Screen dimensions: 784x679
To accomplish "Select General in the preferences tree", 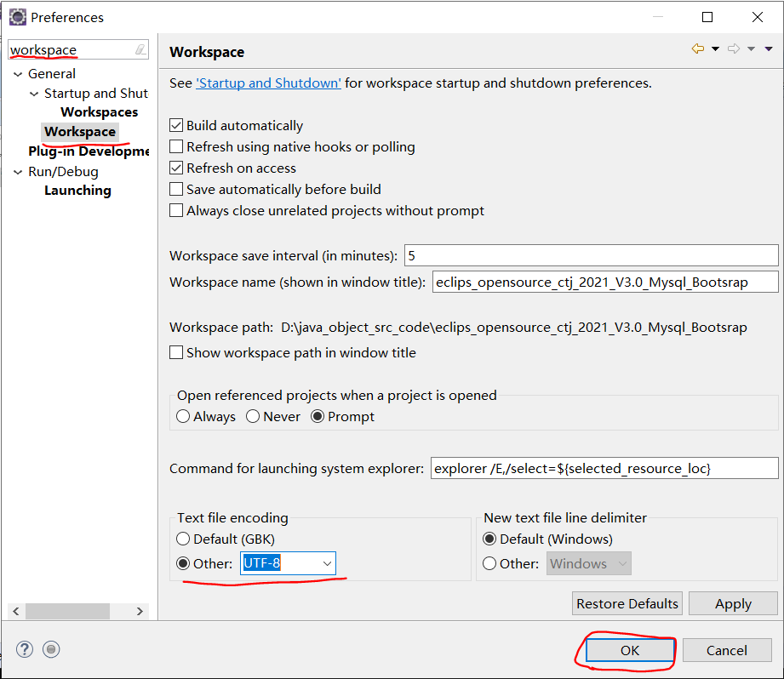I will [x=51, y=73].
